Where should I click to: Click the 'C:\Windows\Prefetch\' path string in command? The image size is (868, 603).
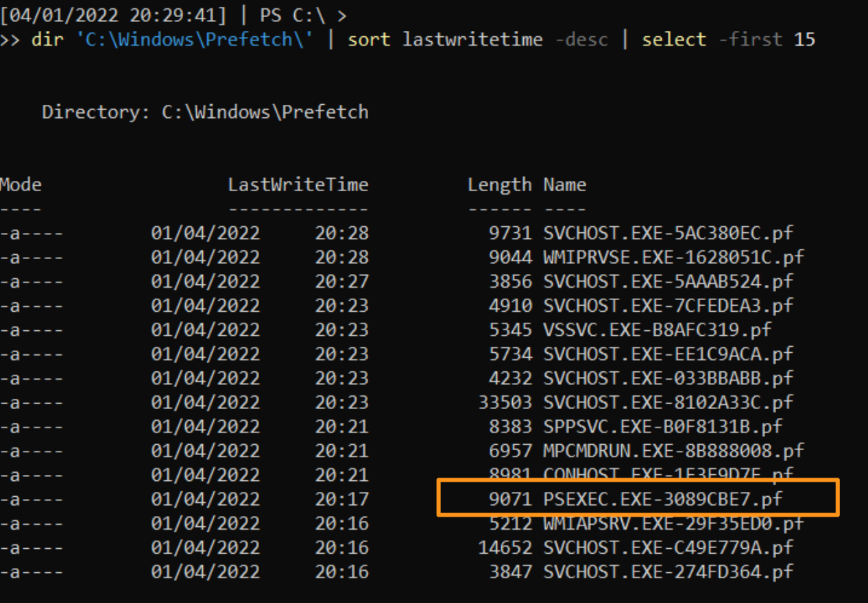point(200,39)
